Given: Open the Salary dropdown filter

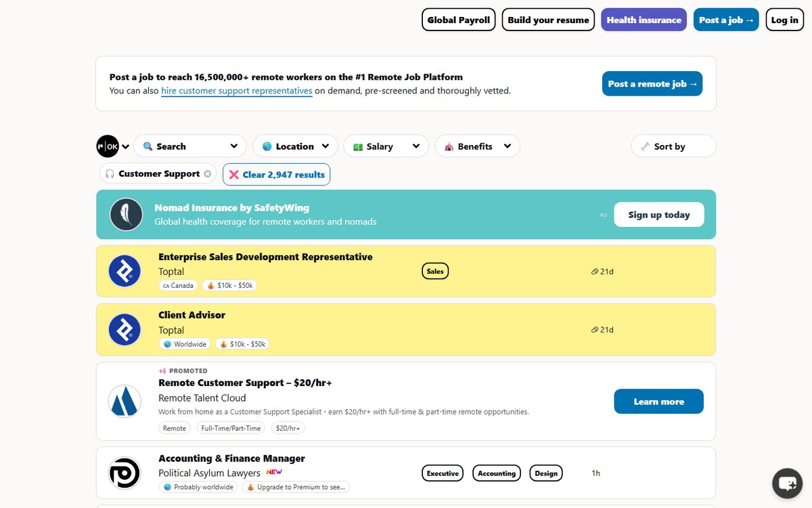Looking at the screenshot, I should click(386, 146).
